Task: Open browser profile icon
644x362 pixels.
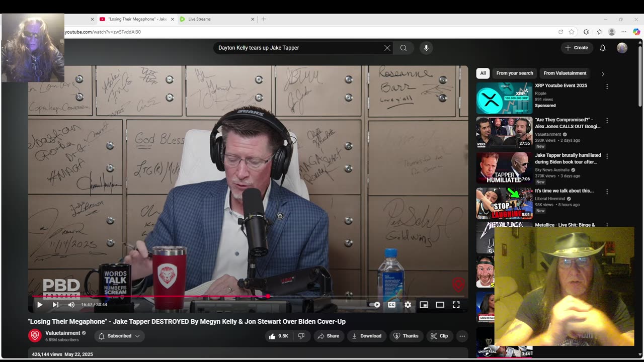Action: (612, 32)
